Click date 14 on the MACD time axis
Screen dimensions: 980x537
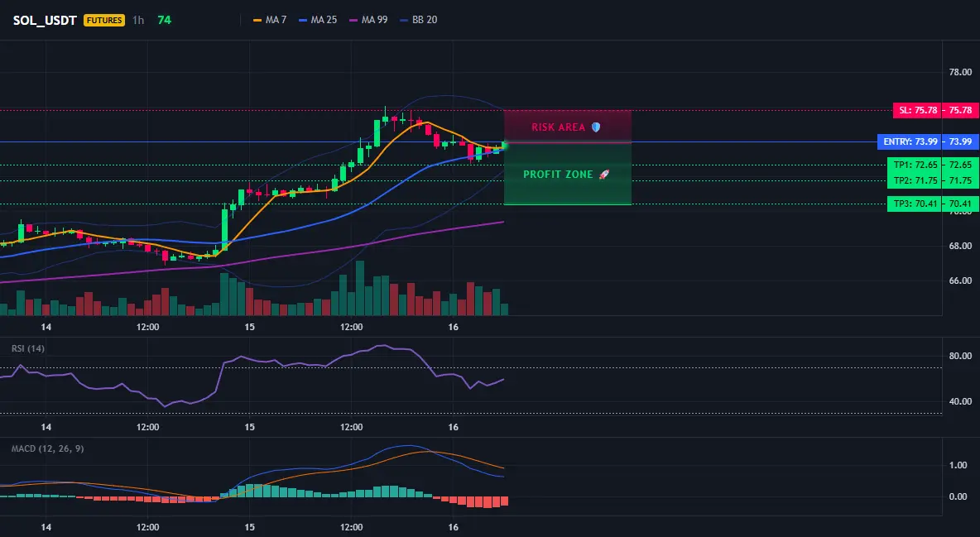pos(46,527)
